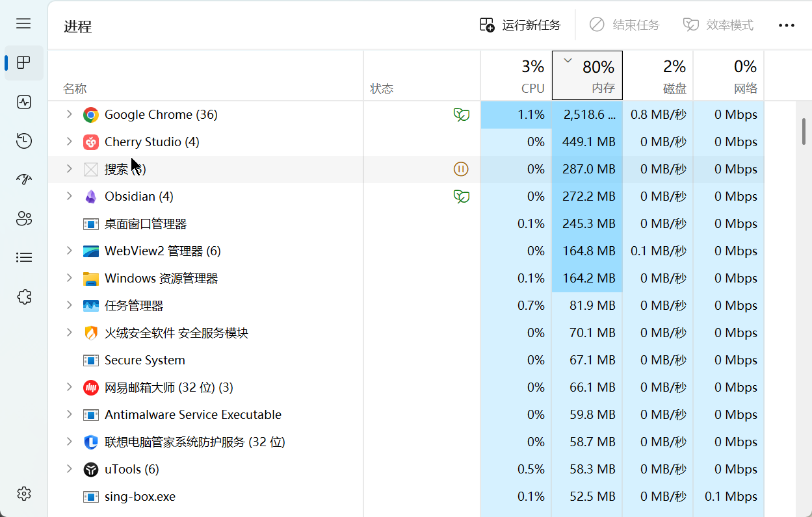The width and height of the screenshot is (812, 517).
Task: Sort by the 磁盘 column header
Action: pyautogui.click(x=658, y=75)
